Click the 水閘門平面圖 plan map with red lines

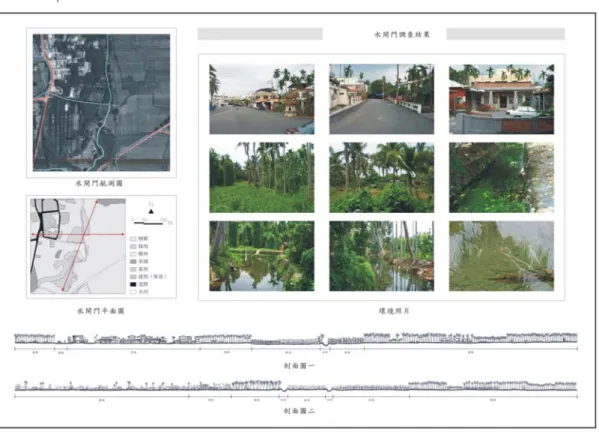(78, 246)
